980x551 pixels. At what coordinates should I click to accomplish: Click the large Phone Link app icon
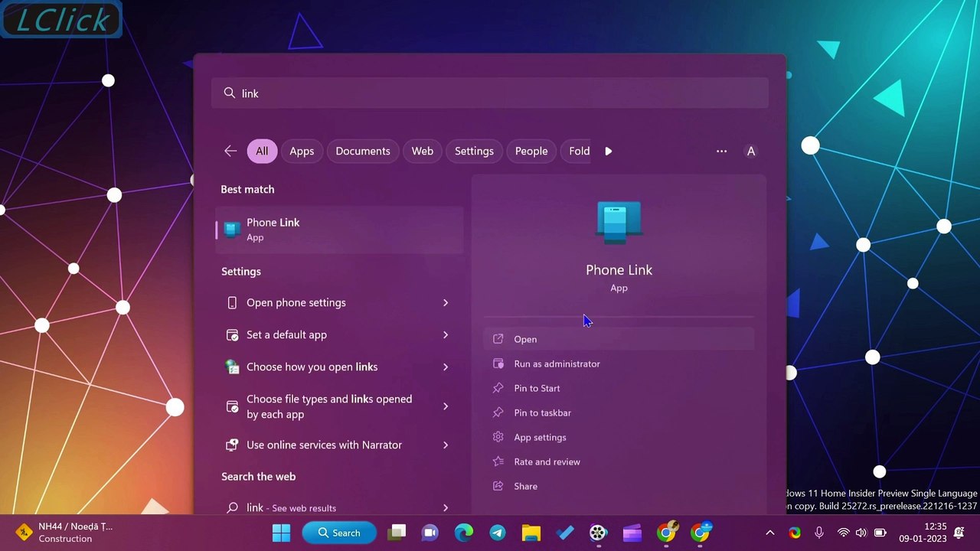(619, 223)
